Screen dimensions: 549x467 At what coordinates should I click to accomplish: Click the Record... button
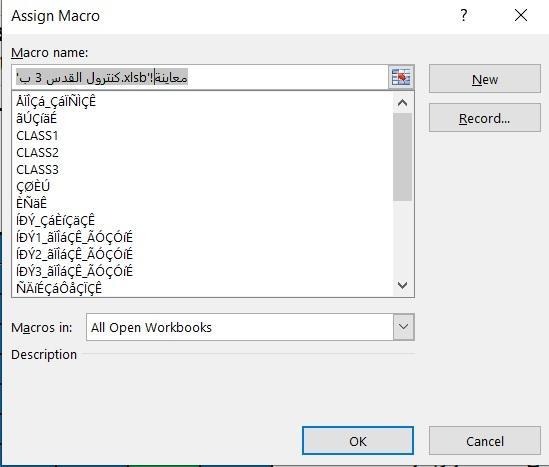point(485,118)
